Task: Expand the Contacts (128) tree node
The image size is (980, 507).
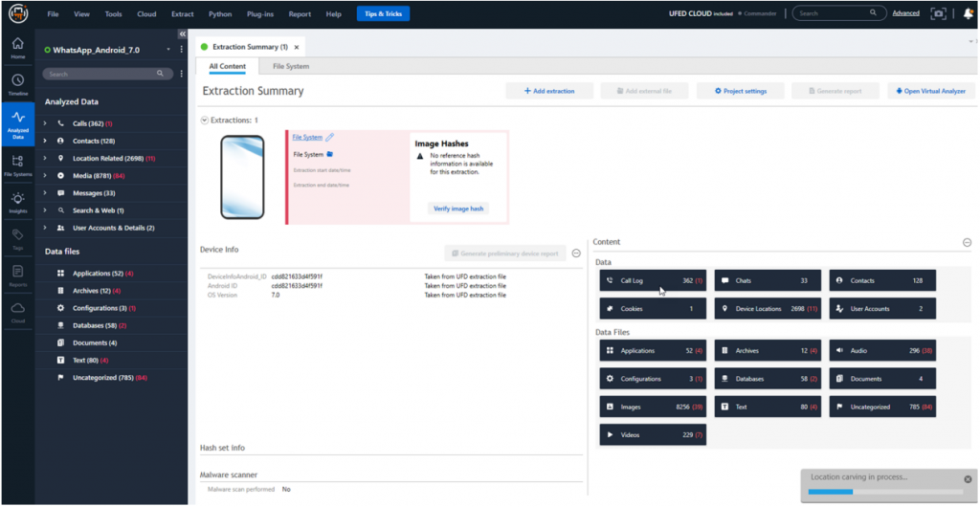Action: [45, 142]
